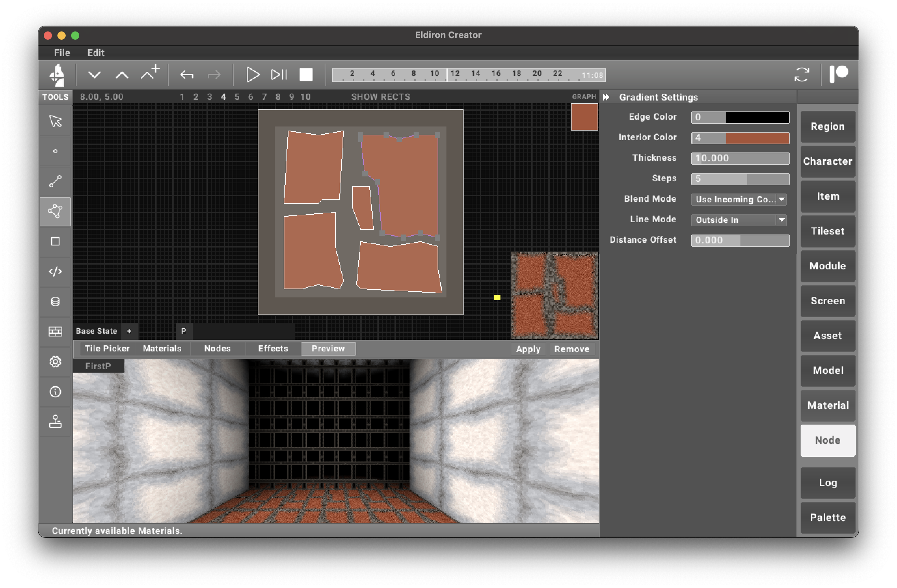Click the Eldiron logo icon
Image resolution: width=897 pixels, height=588 pixels.
pos(57,75)
